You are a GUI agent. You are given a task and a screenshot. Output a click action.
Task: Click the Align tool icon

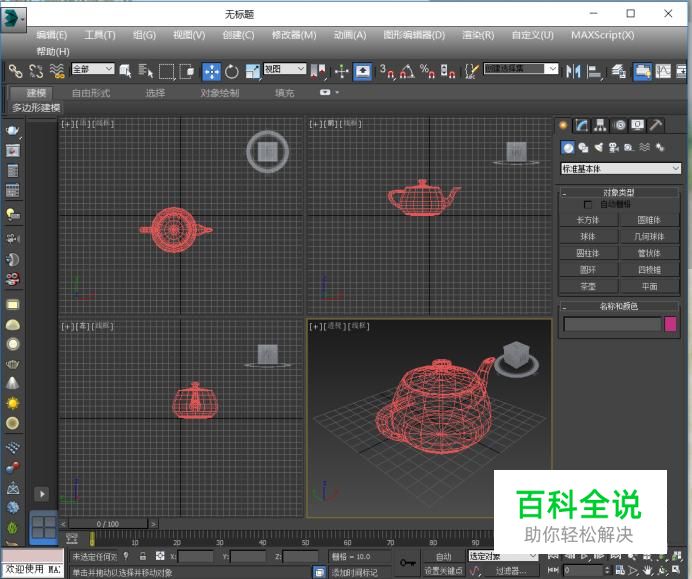click(594, 71)
